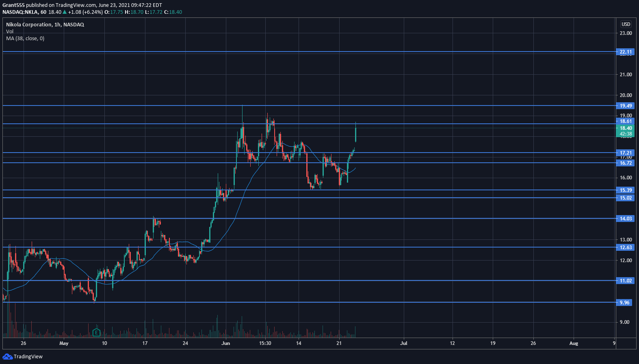
Task: Select the 22.11 price level label
Action: point(626,52)
